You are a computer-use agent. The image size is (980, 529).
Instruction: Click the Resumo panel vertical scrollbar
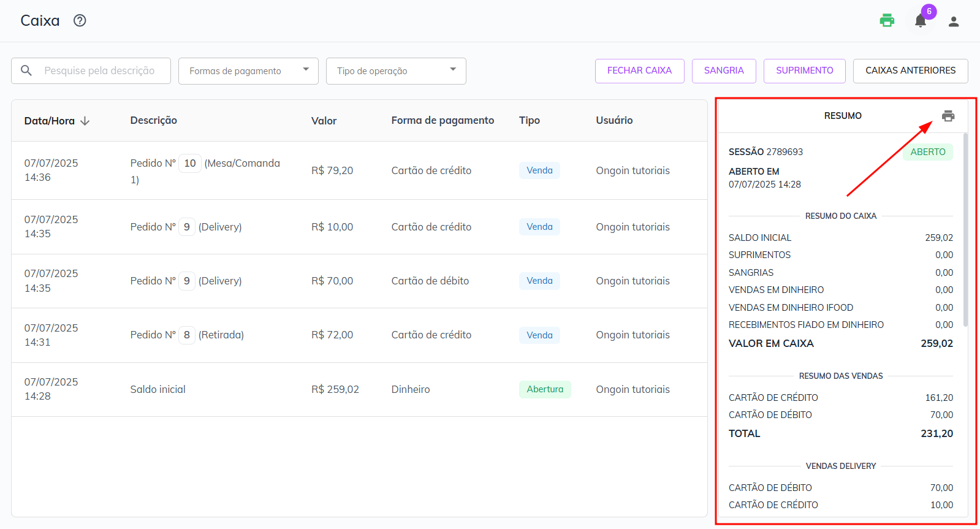point(965,230)
